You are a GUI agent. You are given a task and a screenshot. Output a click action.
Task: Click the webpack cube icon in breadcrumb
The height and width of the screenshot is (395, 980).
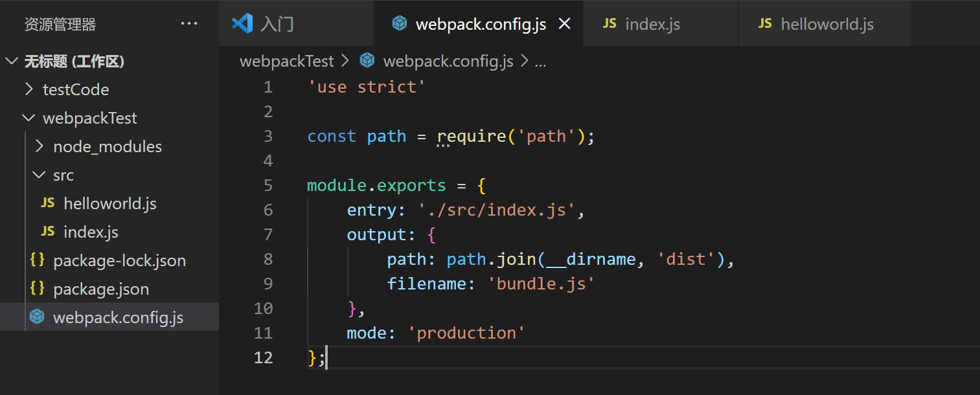pyautogui.click(x=367, y=61)
